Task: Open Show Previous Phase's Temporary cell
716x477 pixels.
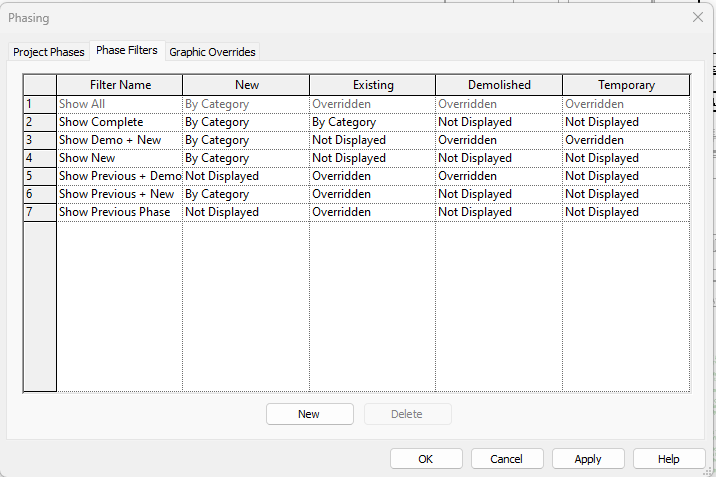Action: (626, 212)
